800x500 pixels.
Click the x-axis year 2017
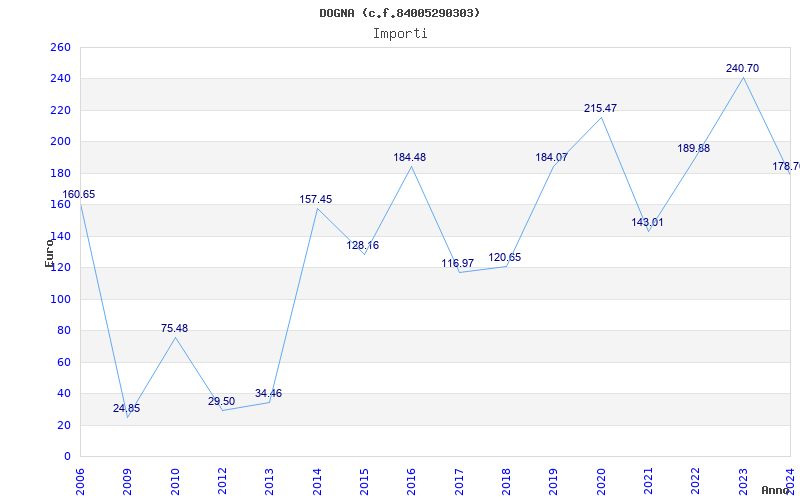459,482
